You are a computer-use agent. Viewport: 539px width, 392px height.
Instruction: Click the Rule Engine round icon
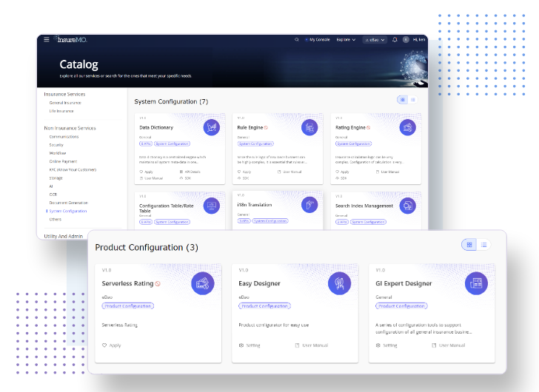tap(309, 127)
